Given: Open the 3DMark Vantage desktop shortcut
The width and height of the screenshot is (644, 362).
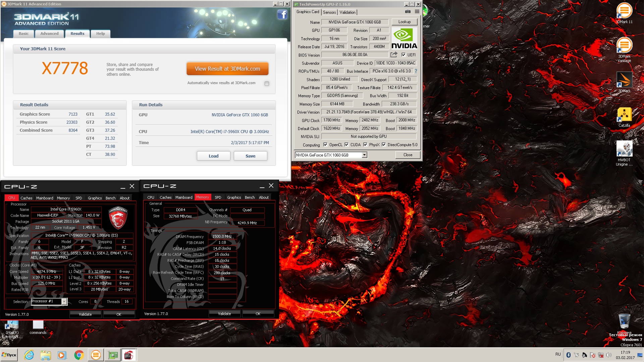Looking at the screenshot, I should (624, 50).
